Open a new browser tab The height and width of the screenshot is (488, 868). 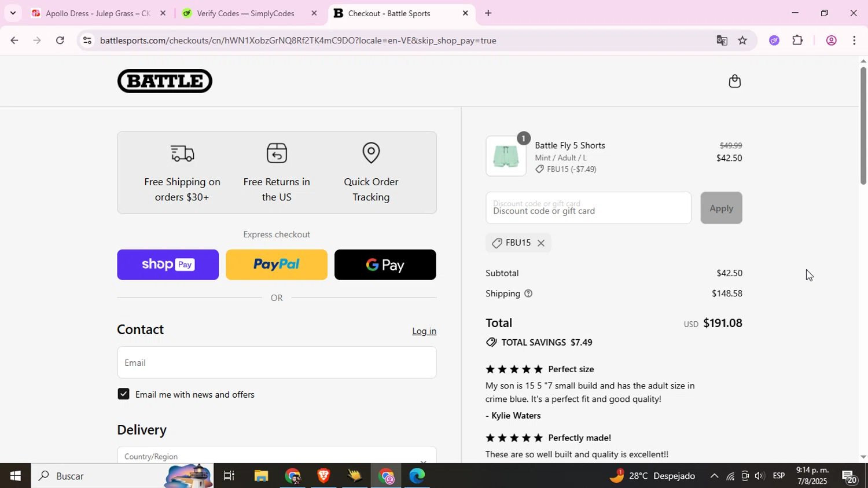[488, 13]
